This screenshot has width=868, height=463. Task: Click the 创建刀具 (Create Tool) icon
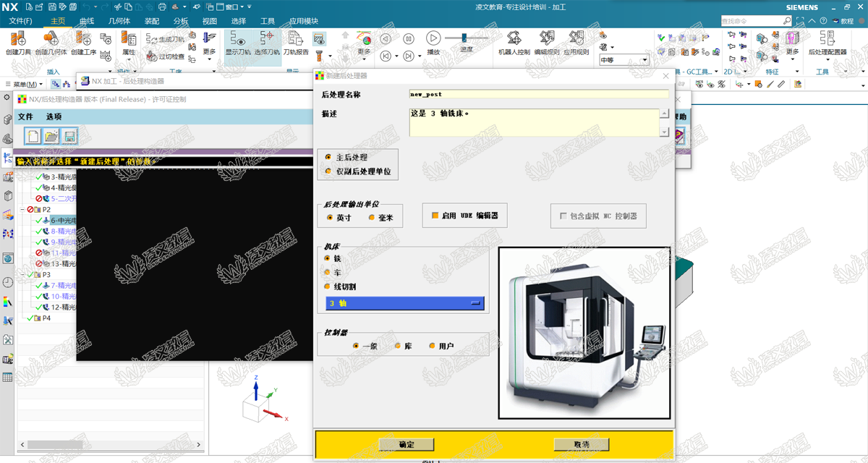[18, 39]
